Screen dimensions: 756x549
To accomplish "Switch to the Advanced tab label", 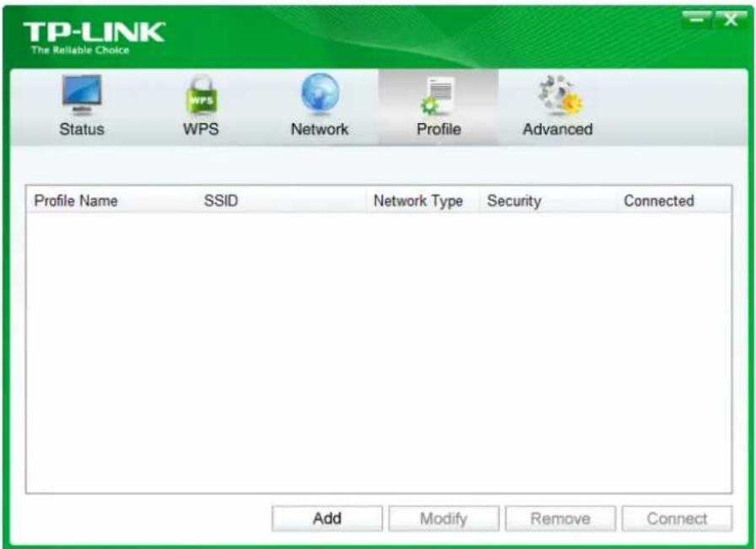I will point(558,129).
